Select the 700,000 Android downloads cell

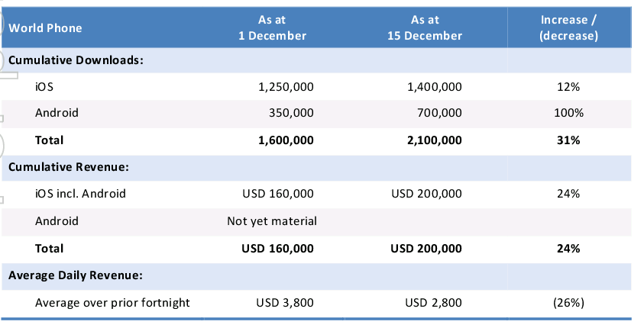pos(440,113)
